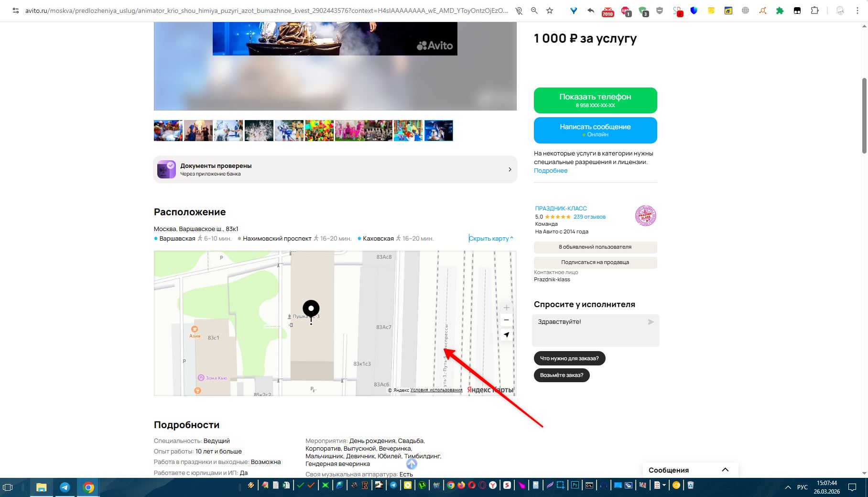Click the 'Расположение' section heading

coord(190,212)
